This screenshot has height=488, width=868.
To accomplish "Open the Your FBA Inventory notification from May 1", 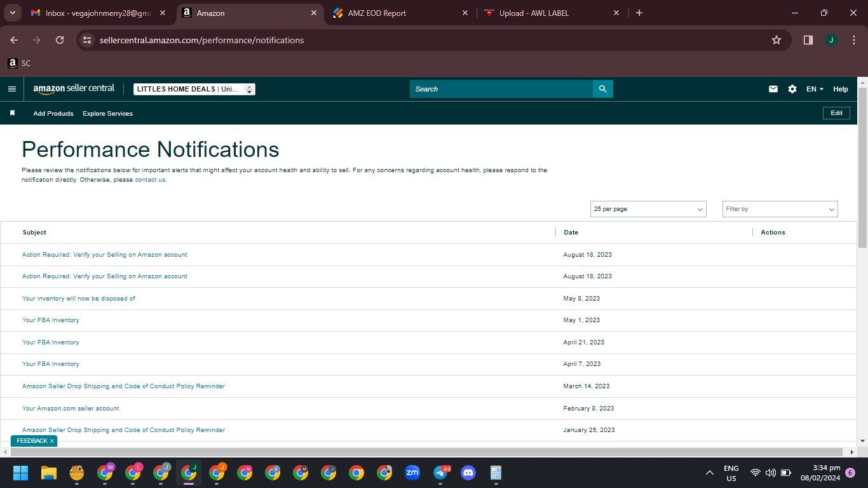I will point(51,320).
